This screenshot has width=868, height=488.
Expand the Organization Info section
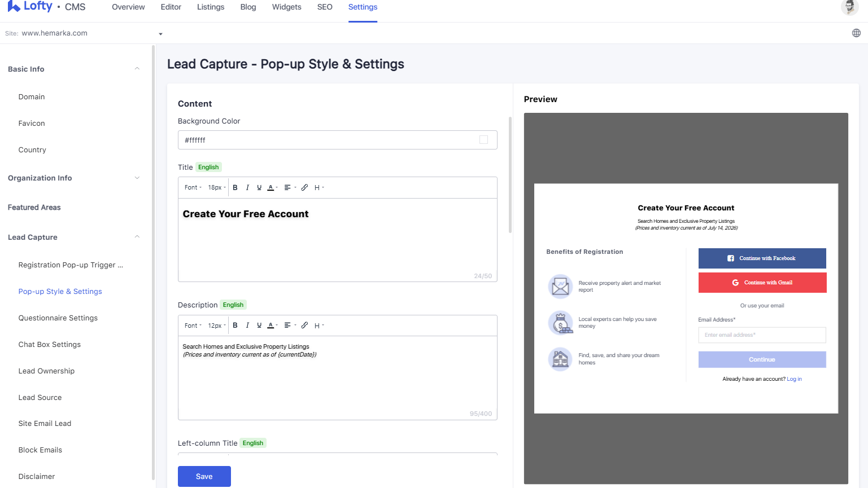(137, 178)
